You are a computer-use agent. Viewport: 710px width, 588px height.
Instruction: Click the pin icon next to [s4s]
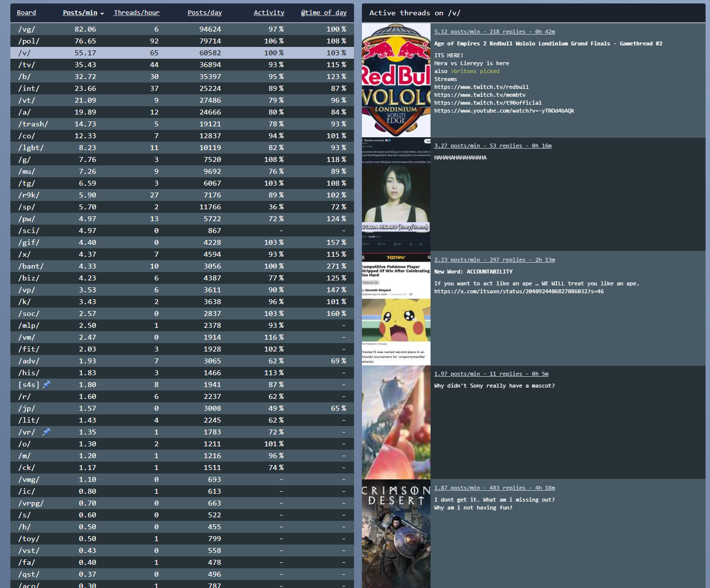coord(47,384)
